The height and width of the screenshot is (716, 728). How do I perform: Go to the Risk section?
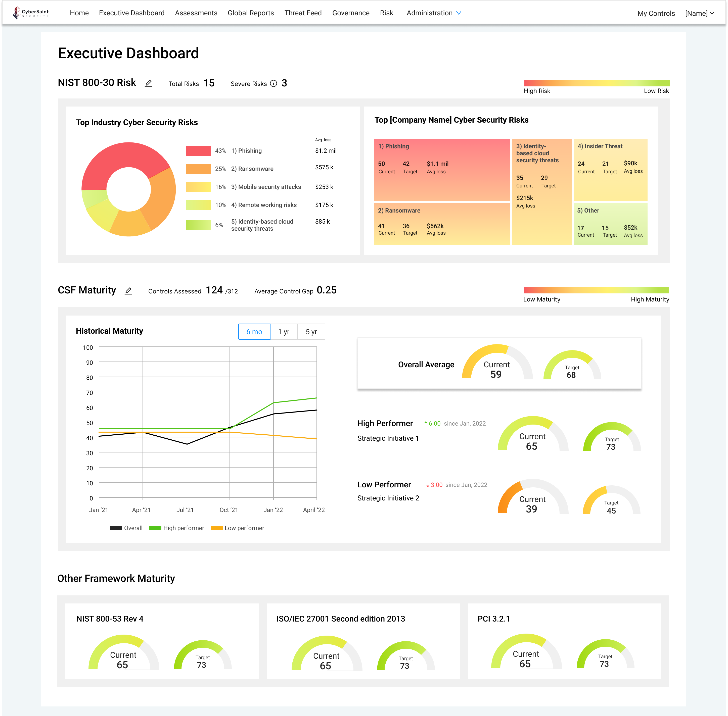pos(386,13)
